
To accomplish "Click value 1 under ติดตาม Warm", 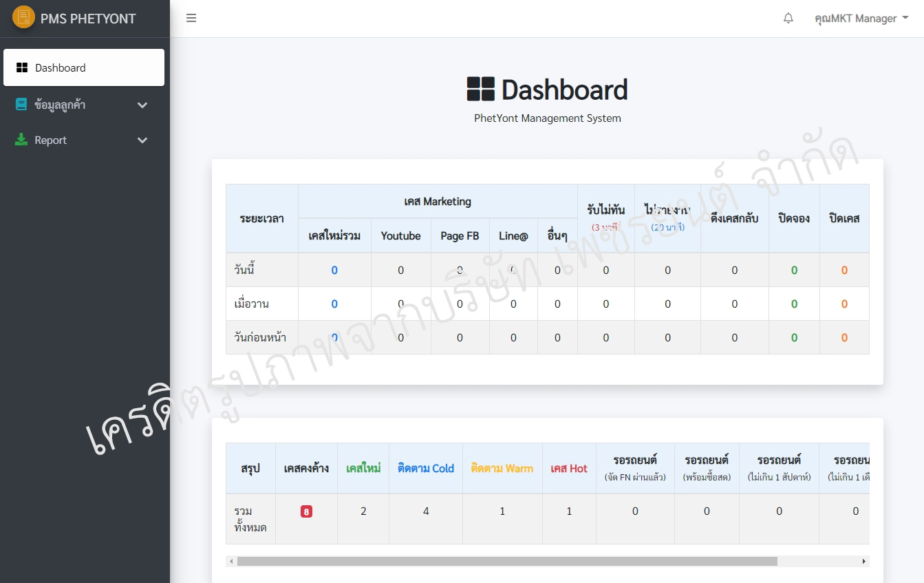I will (502, 511).
